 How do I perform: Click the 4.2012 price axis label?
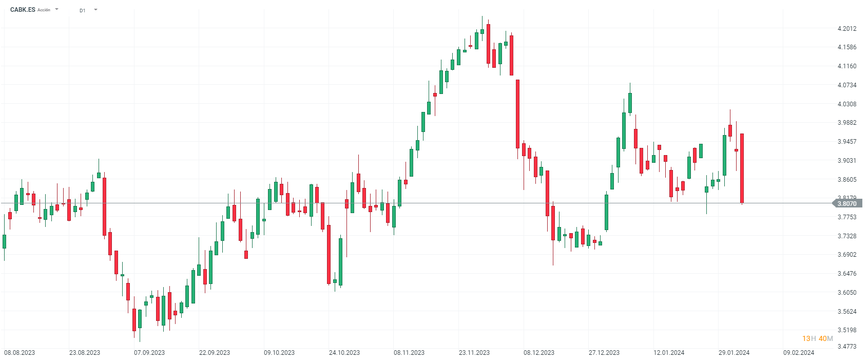pyautogui.click(x=847, y=29)
